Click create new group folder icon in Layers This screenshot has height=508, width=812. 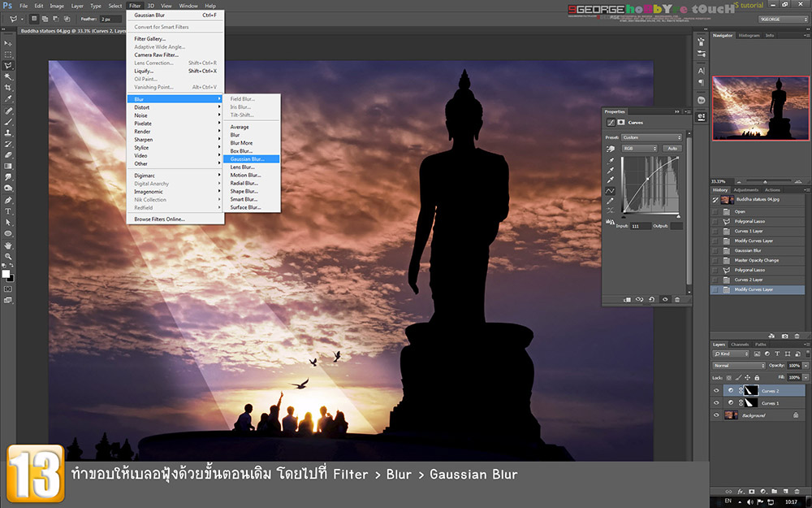(x=774, y=492)
